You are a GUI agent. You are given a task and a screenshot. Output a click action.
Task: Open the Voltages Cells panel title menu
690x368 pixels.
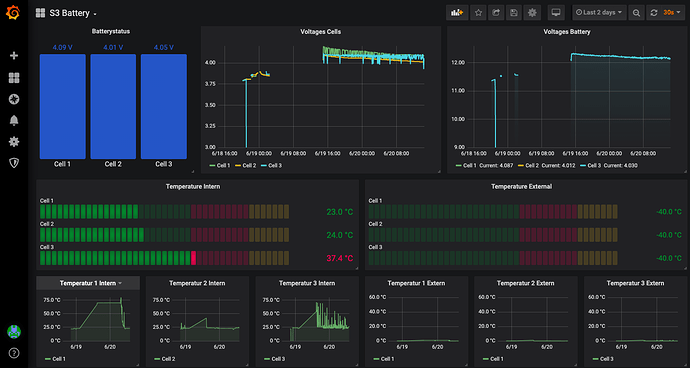coord(320,32)
